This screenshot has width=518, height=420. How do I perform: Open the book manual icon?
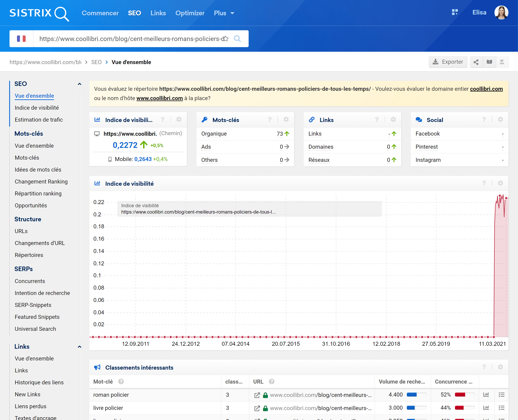click(x=489, y=62)
